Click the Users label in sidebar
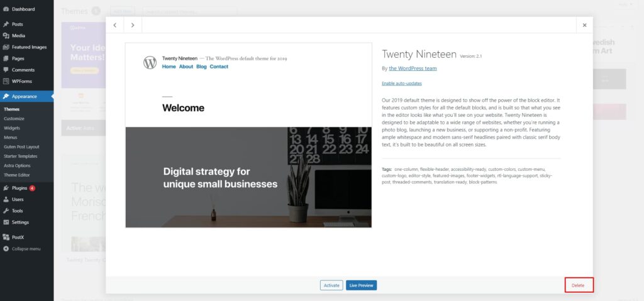644x301 pixels. tap(18, 199)
